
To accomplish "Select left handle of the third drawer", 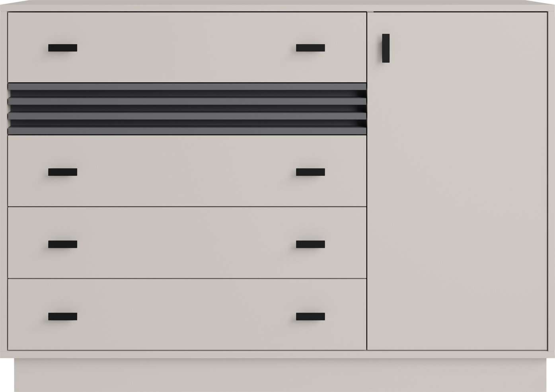I will (x=63, y=244).
